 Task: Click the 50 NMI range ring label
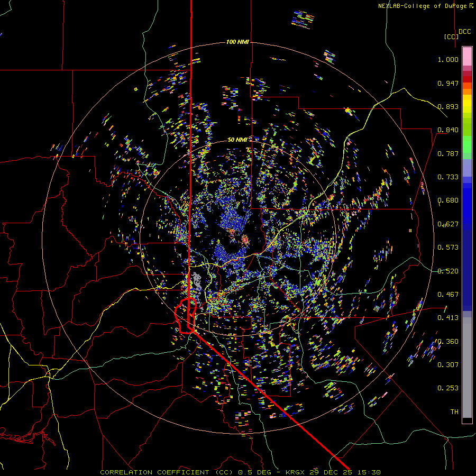tap(237, 140)
